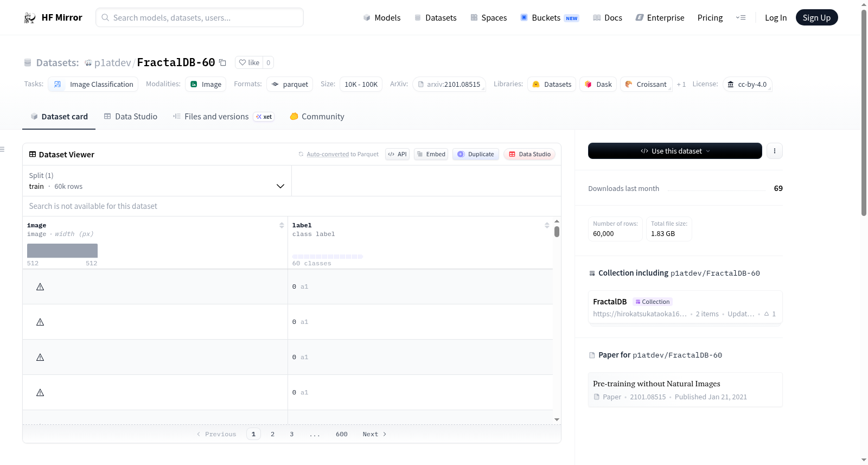Screen dimensions: 868x465
Task: Copy dataset name with the copy icon
Action: tap(222, 62)
